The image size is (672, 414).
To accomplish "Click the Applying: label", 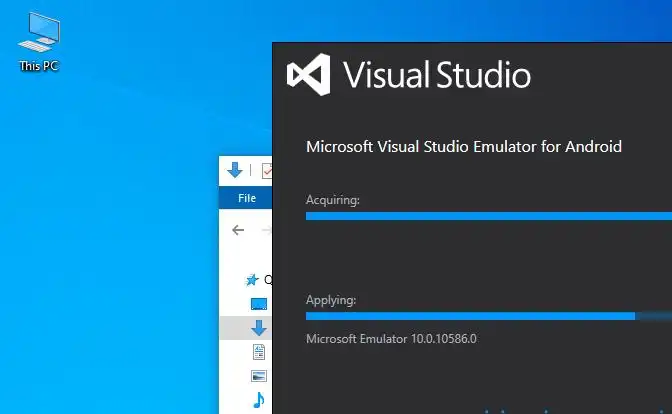I will (331, 300).
